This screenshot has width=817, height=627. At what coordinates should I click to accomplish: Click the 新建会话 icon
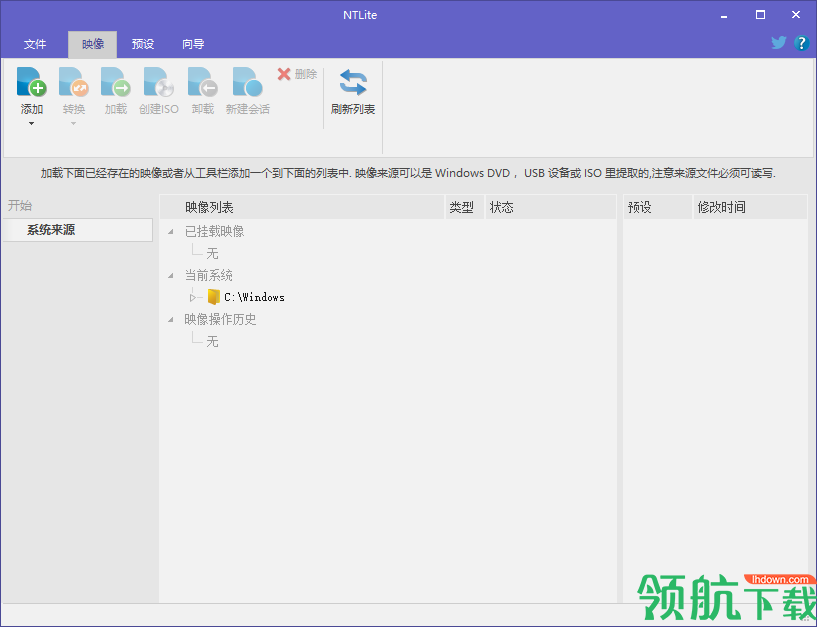(247, 82)
